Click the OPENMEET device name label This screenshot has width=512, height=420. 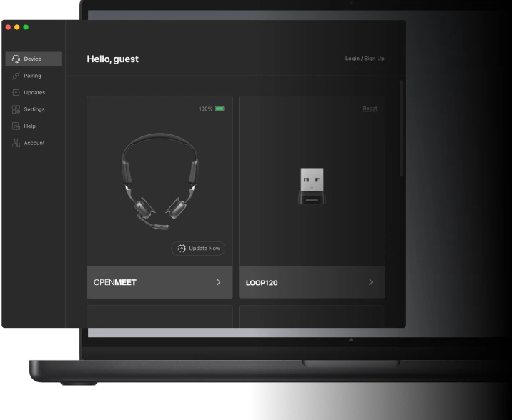click(115, 282)
